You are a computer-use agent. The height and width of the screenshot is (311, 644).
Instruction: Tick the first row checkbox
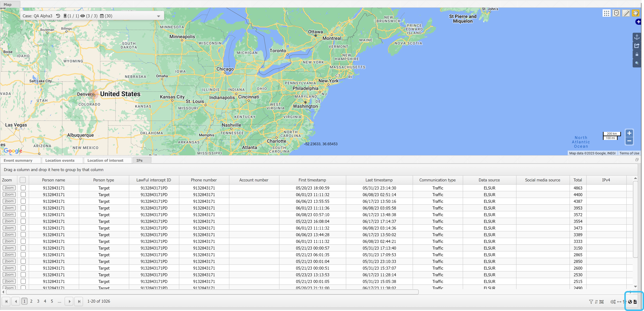[23, 188]
